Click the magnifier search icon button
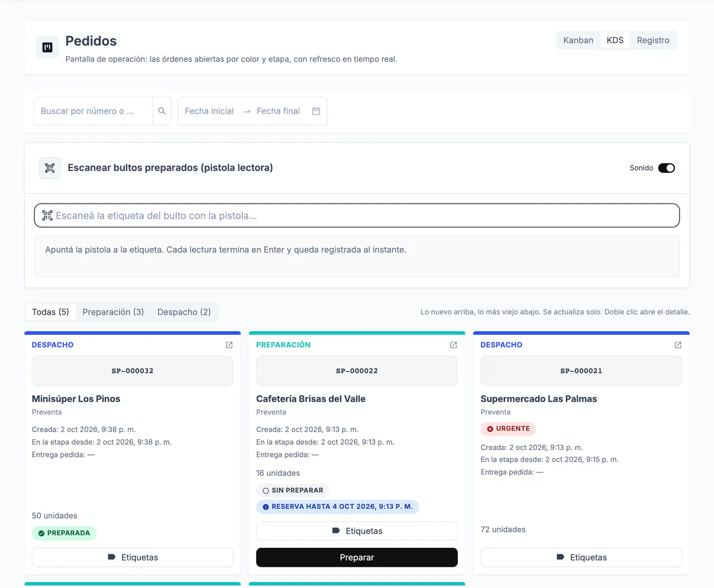Image resolution: width=714 pixels, height=588 pixels. 162,111
